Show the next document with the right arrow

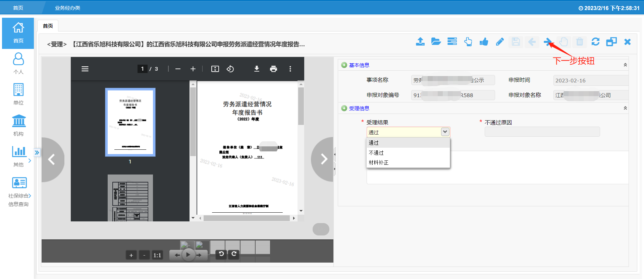pos(323,159)
